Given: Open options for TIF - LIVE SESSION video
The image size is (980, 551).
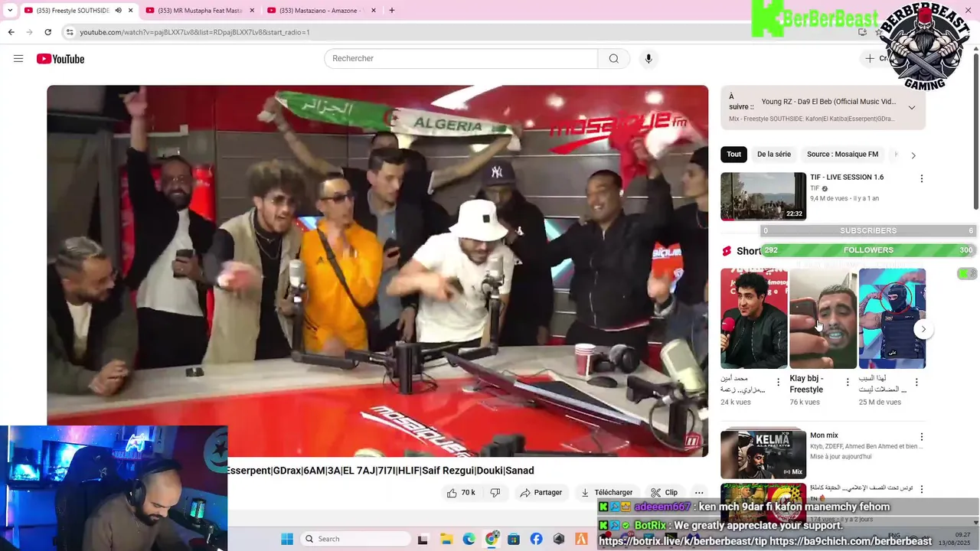Looking at the screenshot, I should 921,178.
